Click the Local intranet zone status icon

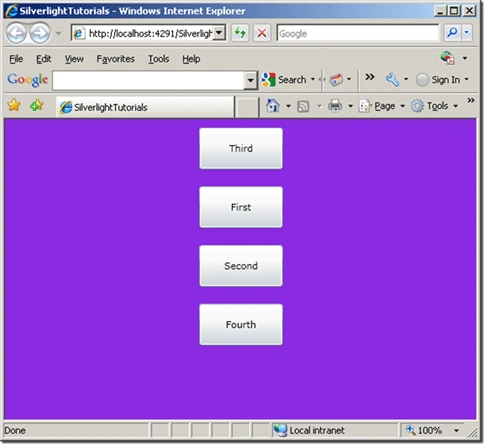pos(280,430)
